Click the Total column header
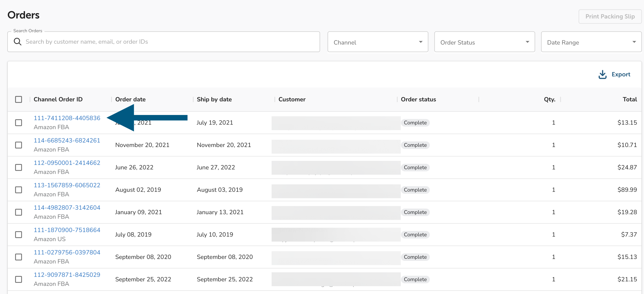 click(x=630, y=99)
